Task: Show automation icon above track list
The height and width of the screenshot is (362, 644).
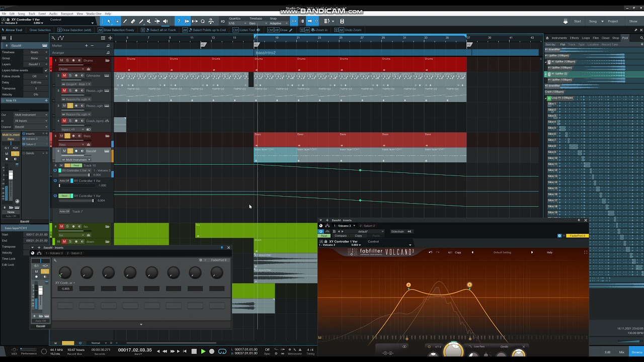Action: [x=61, y=38]
